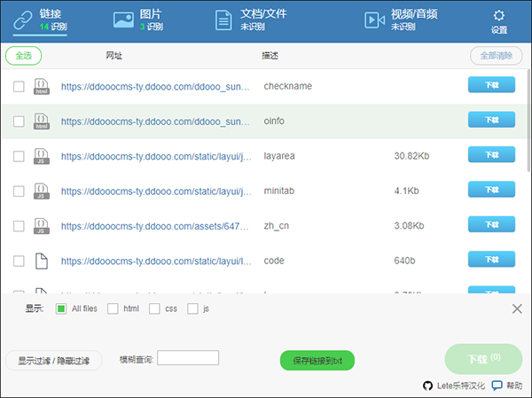The image size is (532, 398).
Task: Download the layarea file
Action: click(491, 155)
